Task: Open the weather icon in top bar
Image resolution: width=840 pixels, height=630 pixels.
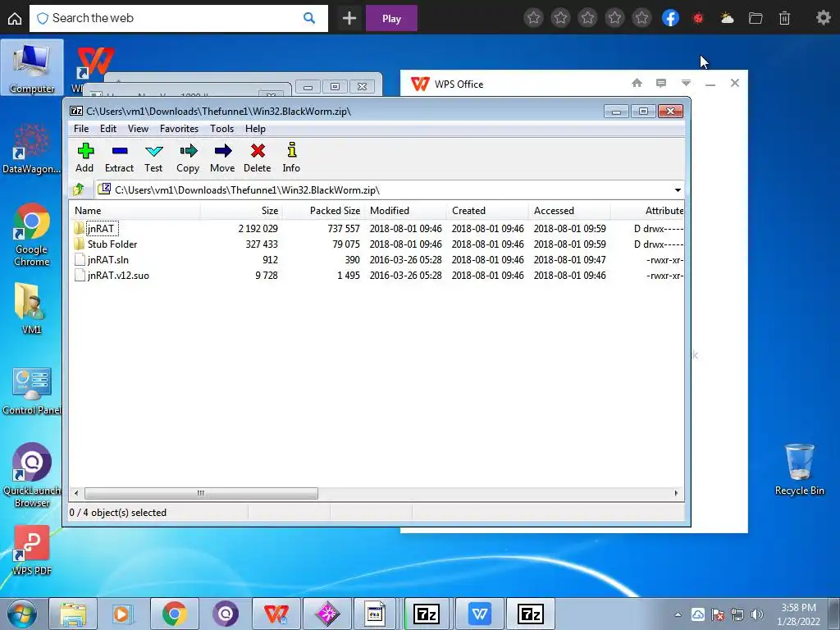Action: click(727, 18)
